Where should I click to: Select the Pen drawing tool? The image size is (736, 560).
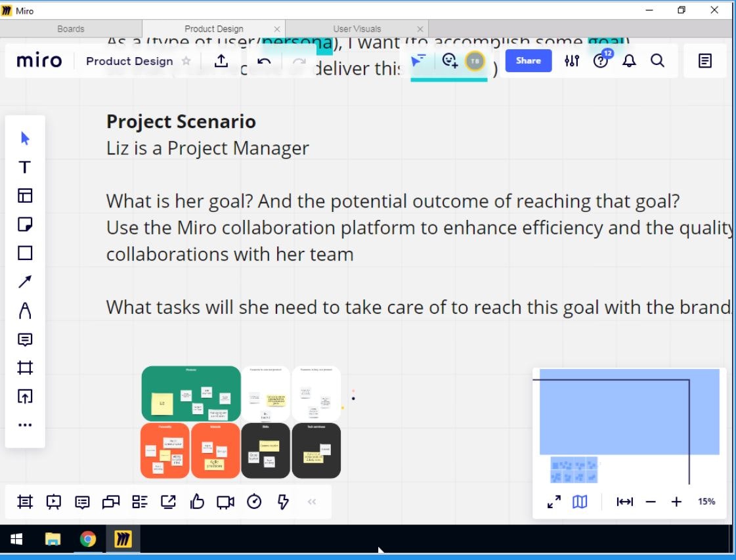click(x=25, y=311)
